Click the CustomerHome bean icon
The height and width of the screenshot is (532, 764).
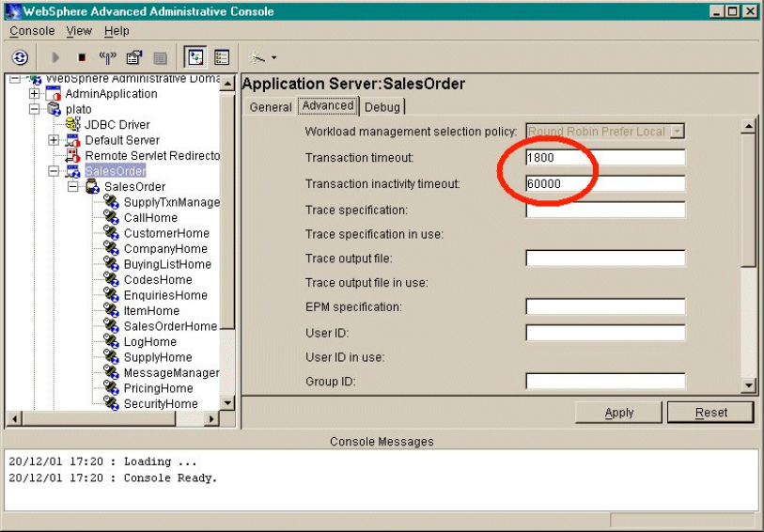tap(111, 233)
